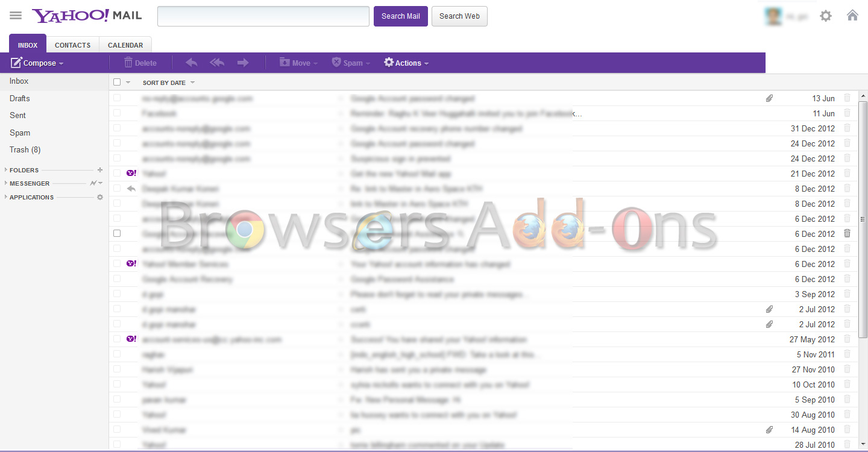This screenshot has height=452, width=868.
Task: Mark the 27 May 2012 email checkbox
Action: (x=117, y=339)
